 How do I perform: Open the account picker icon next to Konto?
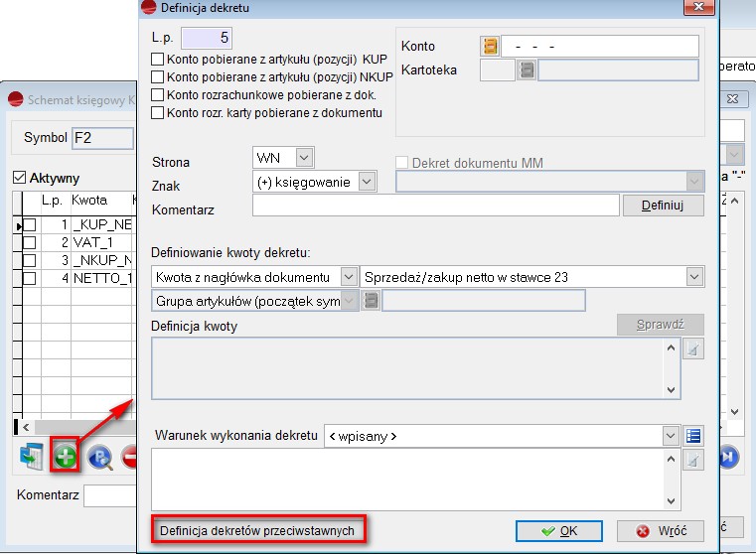(489, 47)
